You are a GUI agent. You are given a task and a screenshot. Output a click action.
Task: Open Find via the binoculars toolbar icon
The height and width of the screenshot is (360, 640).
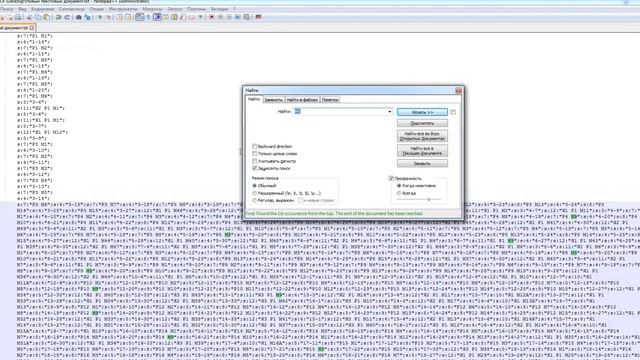pyautogui.click(x=78, y=17)
